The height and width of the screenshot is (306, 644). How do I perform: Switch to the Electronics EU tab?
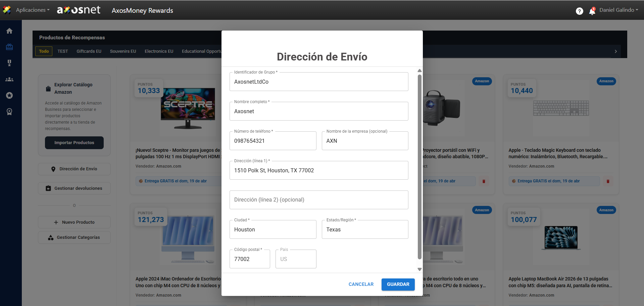pos(159,51)
